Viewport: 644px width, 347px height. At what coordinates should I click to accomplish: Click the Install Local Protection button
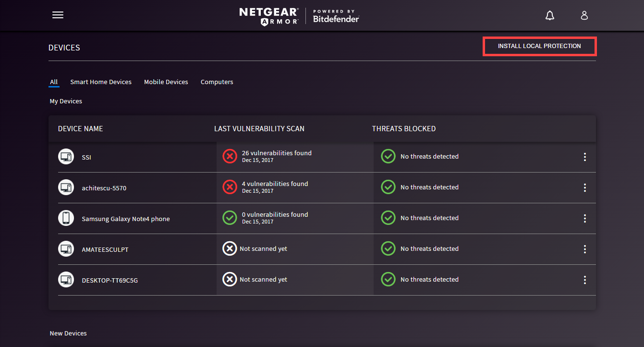coord(539,46)
